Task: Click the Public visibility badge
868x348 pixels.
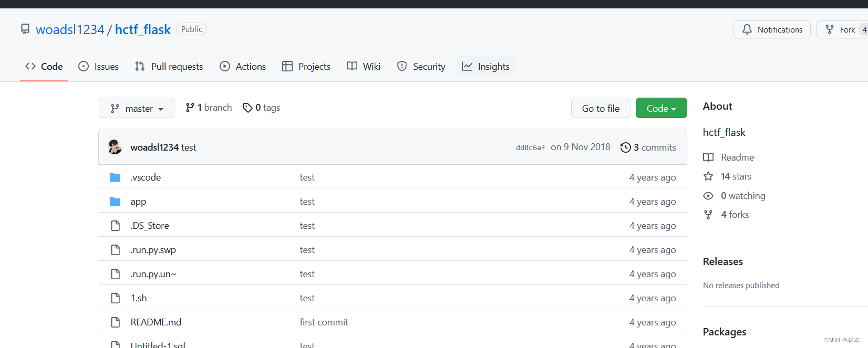Action: coord(191,29)
